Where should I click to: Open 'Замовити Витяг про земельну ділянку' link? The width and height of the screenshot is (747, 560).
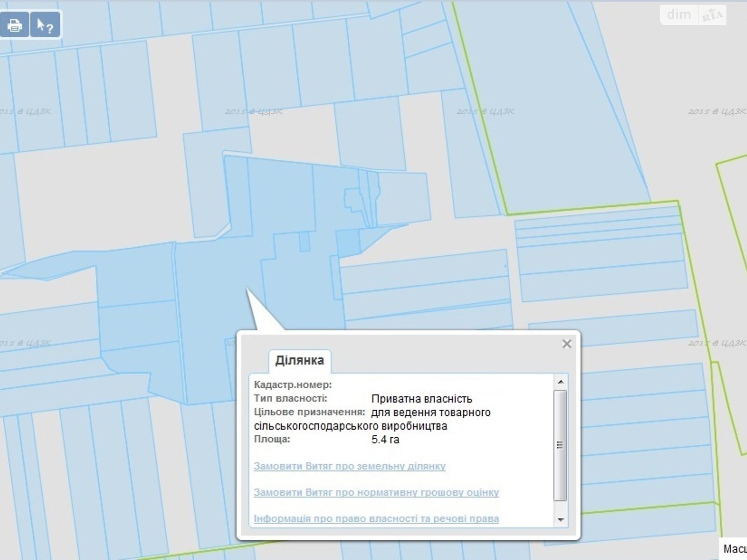point(350,466)
